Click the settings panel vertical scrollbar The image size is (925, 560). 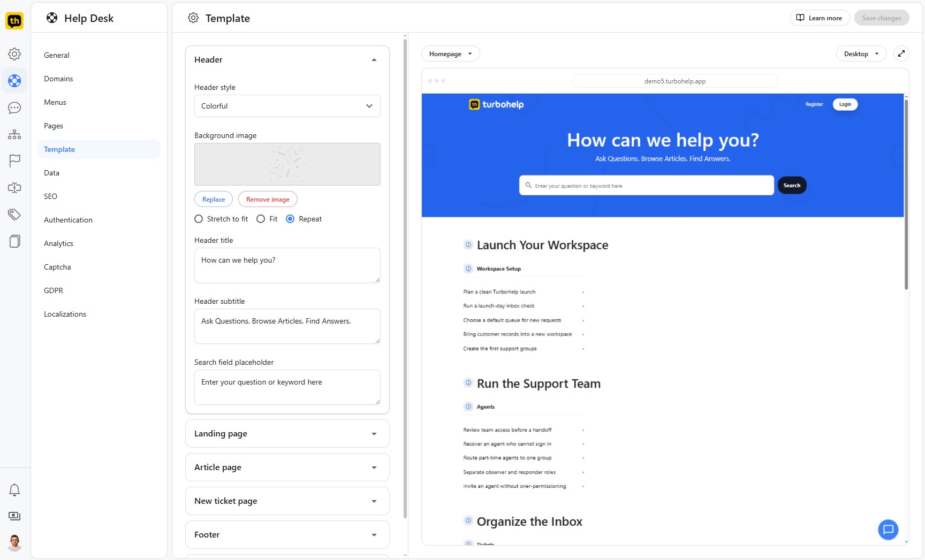pos(405,278)
